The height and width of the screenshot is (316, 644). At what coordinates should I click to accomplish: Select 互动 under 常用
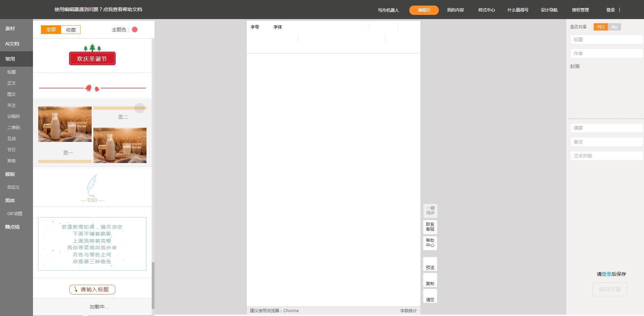coord(11,139)
